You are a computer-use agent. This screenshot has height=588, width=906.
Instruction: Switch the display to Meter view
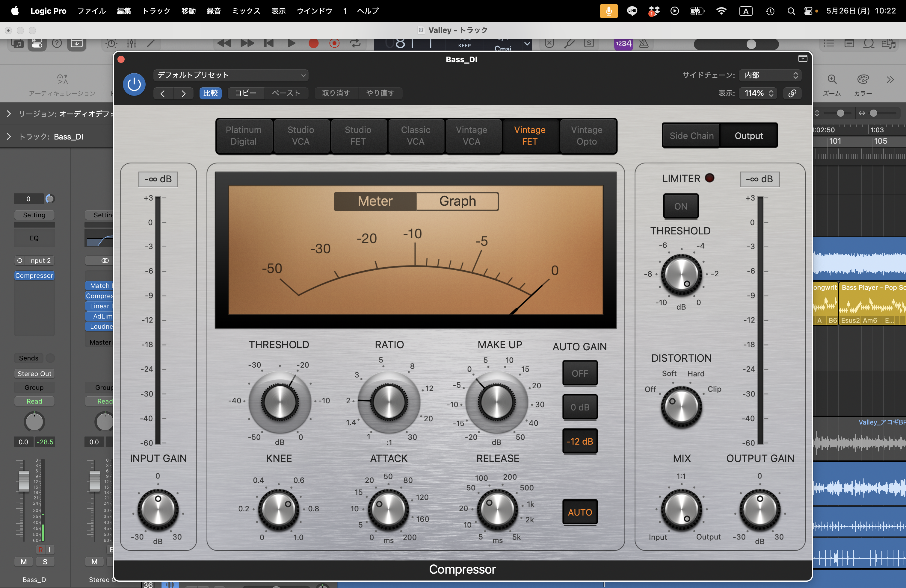pyautogui.click(x=375, y=201)
